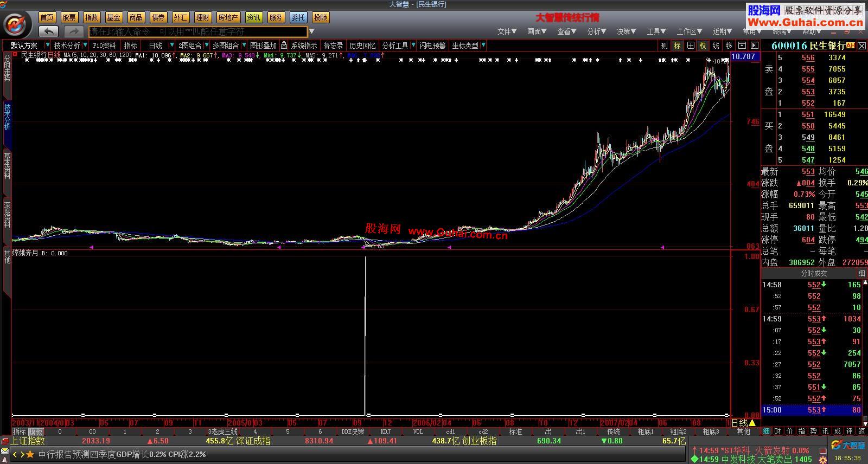The width and height of the screenshot is (868, 464).
Task: Expand the 2图组合 dropdown arrow
Action: 206,46
